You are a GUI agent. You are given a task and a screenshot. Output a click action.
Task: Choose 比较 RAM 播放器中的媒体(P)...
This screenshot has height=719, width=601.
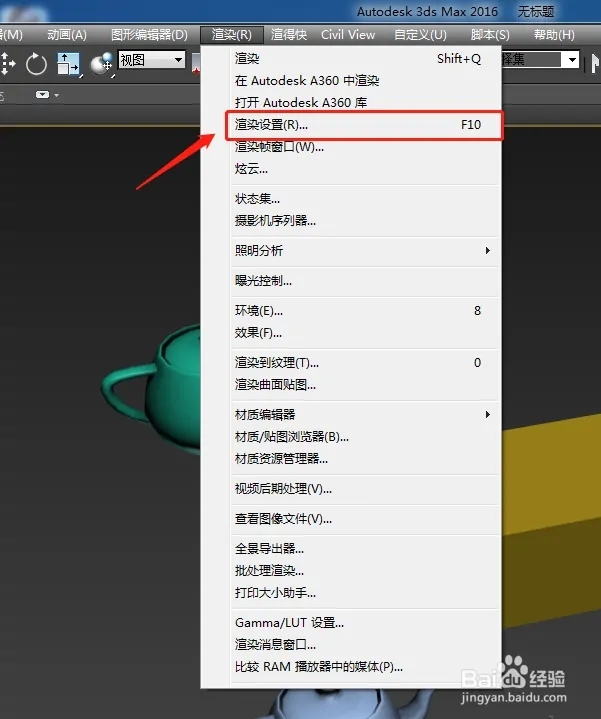(365, 667)
